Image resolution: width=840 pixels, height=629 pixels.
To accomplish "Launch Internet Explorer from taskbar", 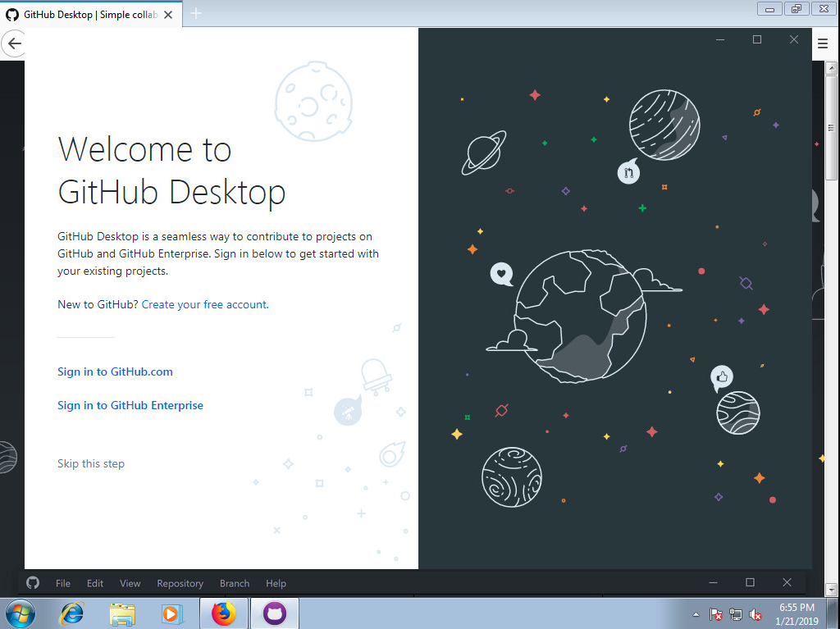I will [x=72, y=613].
